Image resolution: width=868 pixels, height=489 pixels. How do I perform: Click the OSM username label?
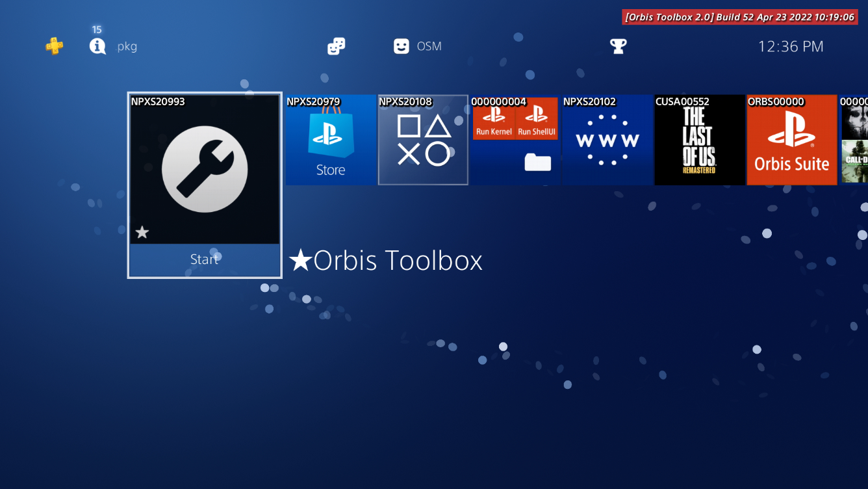click(x=429, y=46)
